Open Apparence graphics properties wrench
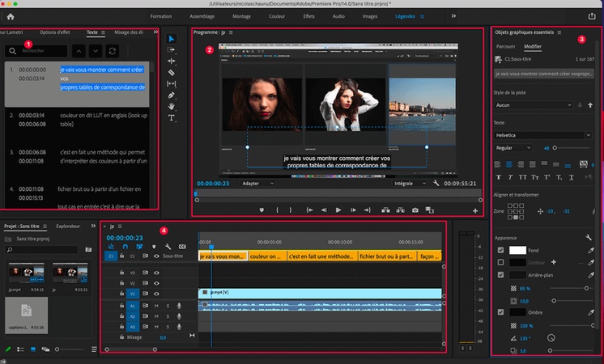Viewport: 604px width, 364px height. pos(589,237)
